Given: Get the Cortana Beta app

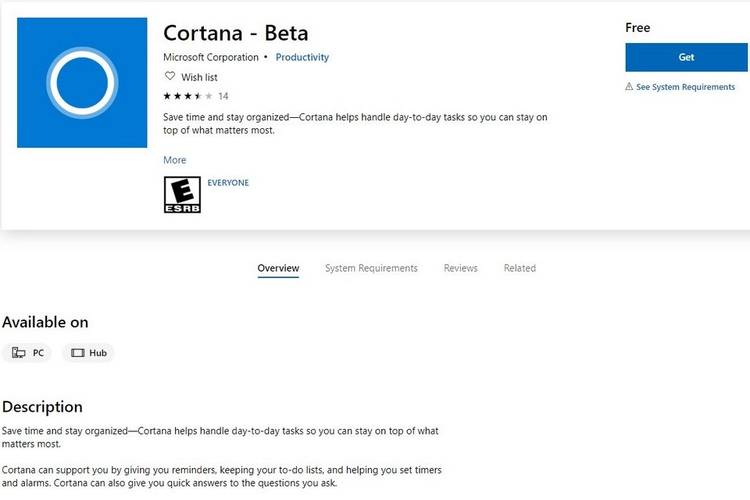Looking at the screenshot, I should (686, 57).
